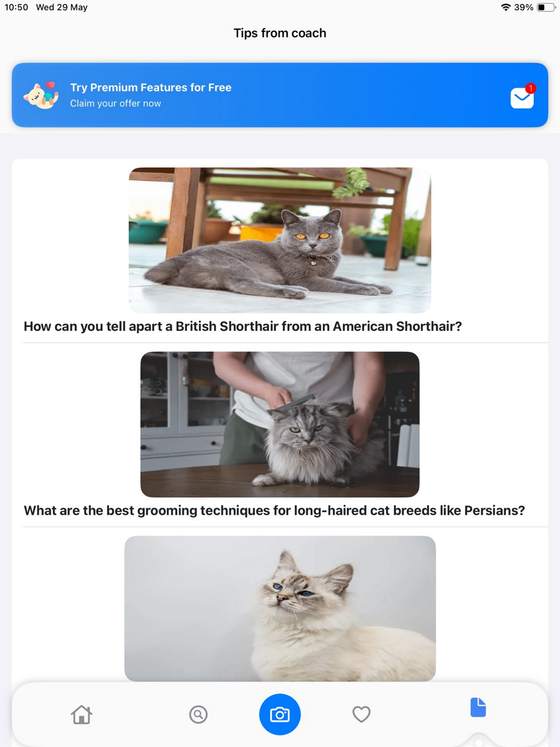This screenshot has width=560, height=747.
Task: Open British Shorthair vs American Shorthair article
Action: 243,326
